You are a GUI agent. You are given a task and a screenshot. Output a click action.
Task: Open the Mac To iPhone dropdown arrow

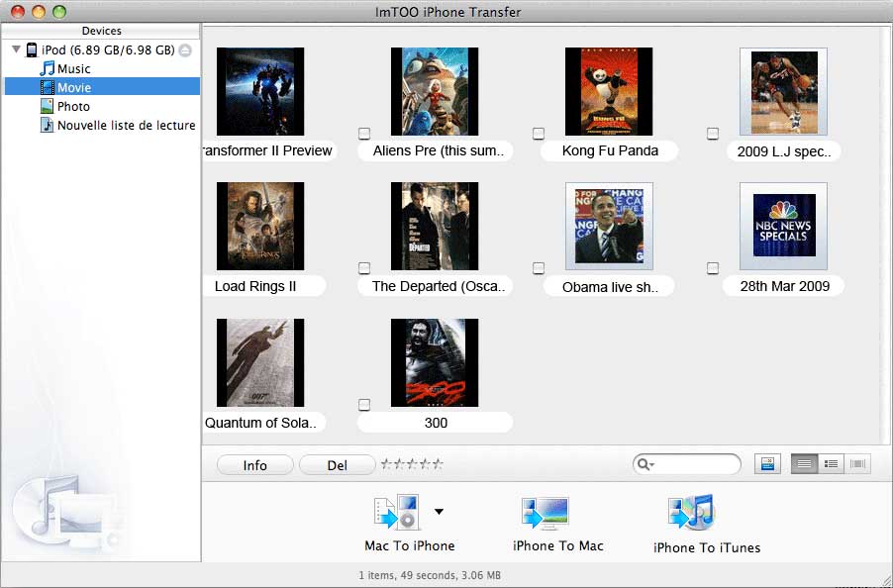click(x=439, y=512)
